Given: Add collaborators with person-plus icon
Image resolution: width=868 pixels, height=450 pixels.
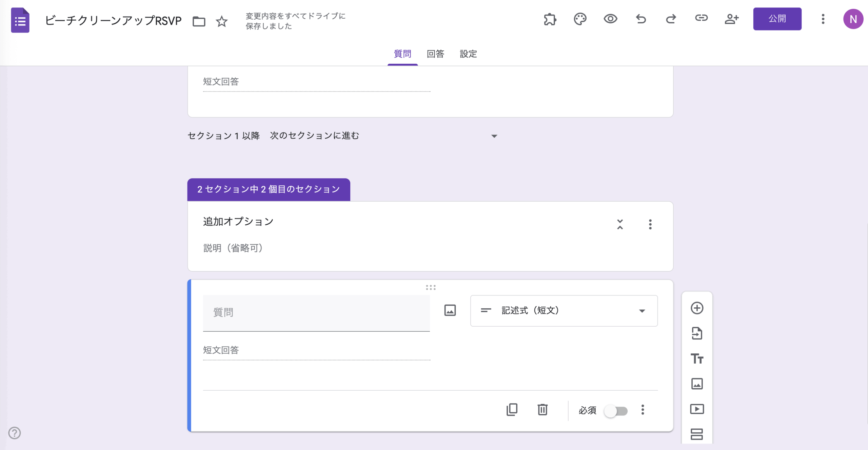Looking at the screenshot, I should click(731, 19).
